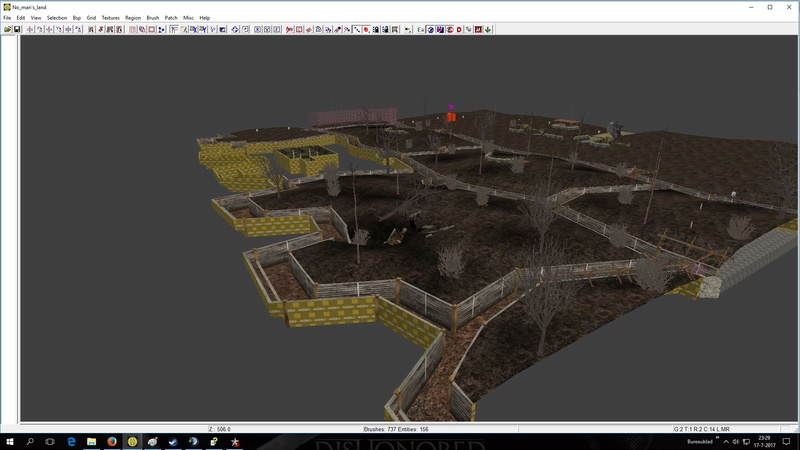
Task: Click the y-axis Flip toolbar icon
Action: (49, 29)
